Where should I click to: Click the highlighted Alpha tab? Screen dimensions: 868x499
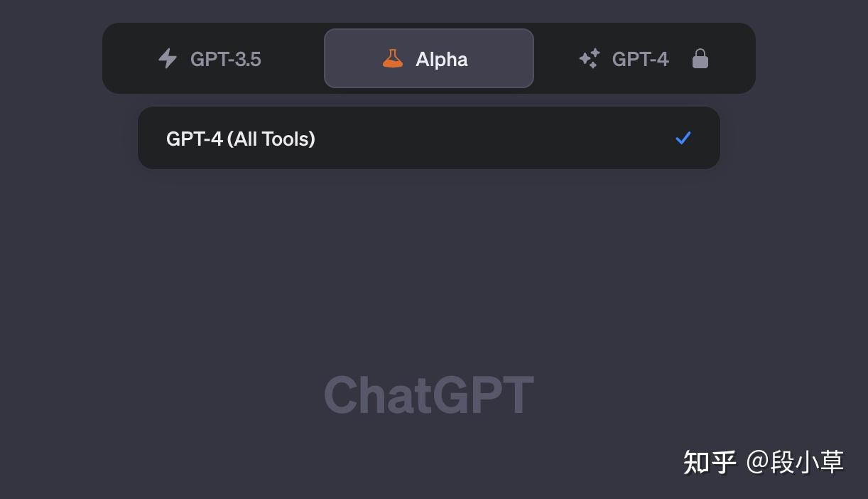[429, 59]
